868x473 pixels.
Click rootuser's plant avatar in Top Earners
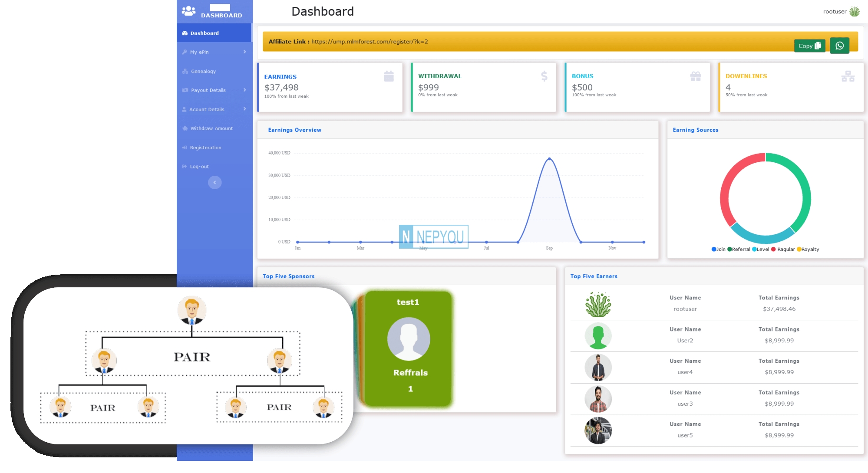coord(598,304)
